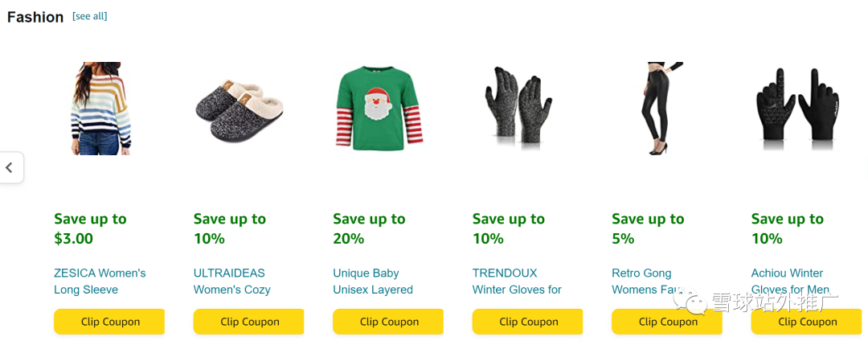This screenshot has height=341, width=868.
Task: Clip coupon for ZESICA Women's Long Sleeve
Action: point(109,322)
